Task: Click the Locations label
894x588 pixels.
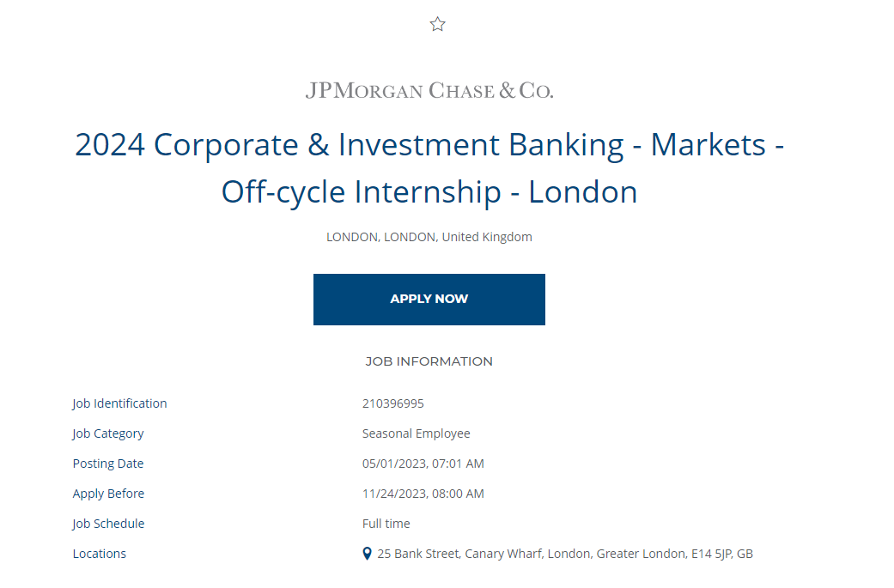Action: pos(100,554)
